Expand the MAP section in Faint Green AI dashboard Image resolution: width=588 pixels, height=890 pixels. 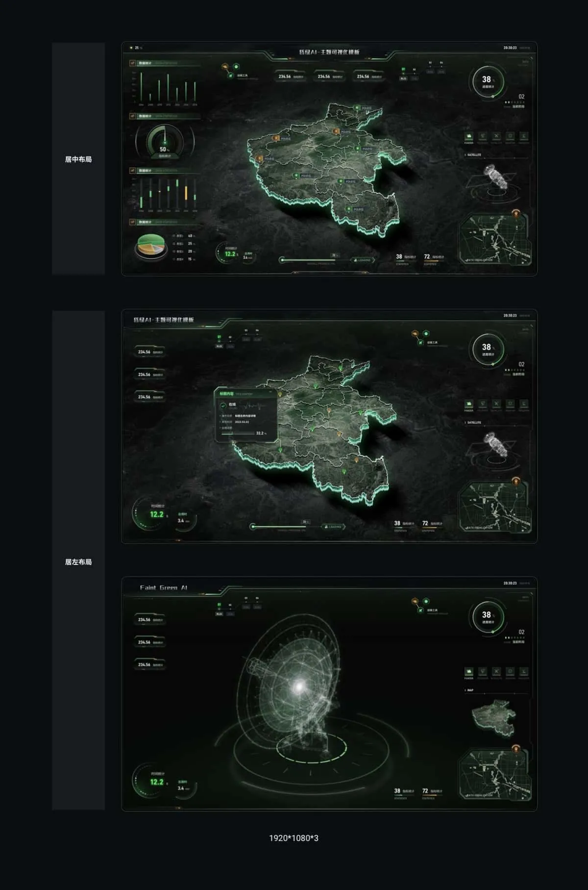point(469,690)
